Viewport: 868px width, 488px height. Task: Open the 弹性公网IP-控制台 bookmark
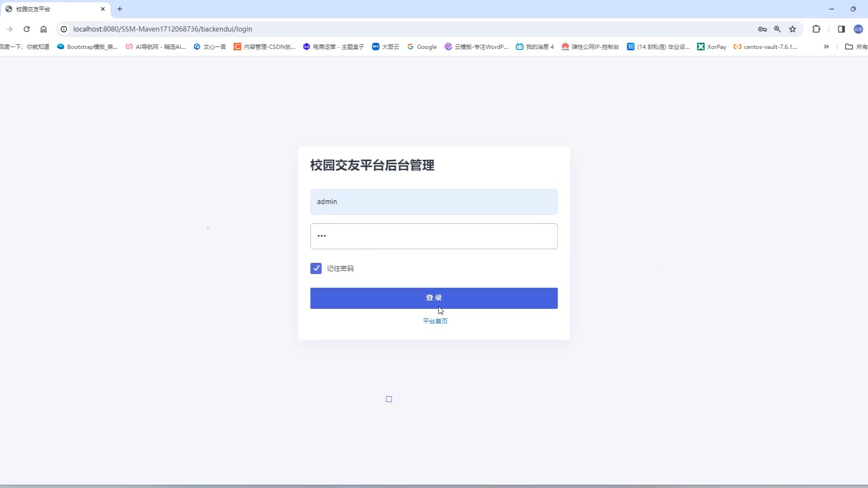[590, 47]
